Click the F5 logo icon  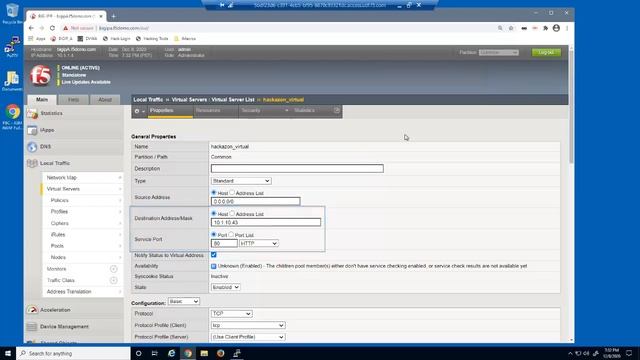click(40, 76)
